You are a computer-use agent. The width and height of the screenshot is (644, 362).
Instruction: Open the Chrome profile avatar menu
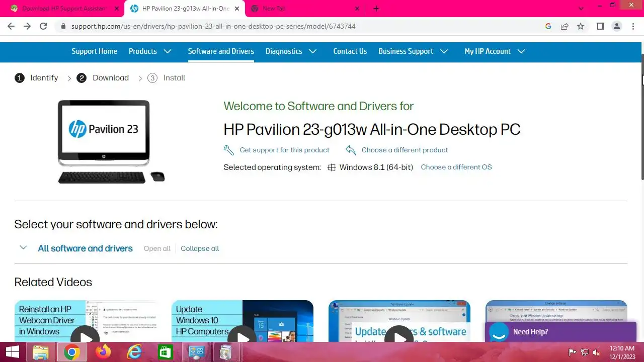pyautogui.click(x=617, y=26)
